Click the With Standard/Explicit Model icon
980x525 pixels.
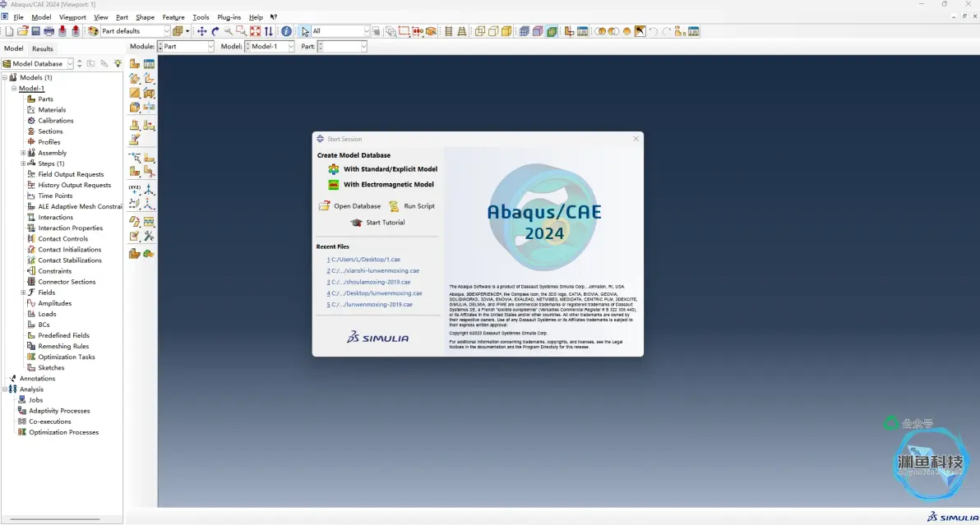334,169
